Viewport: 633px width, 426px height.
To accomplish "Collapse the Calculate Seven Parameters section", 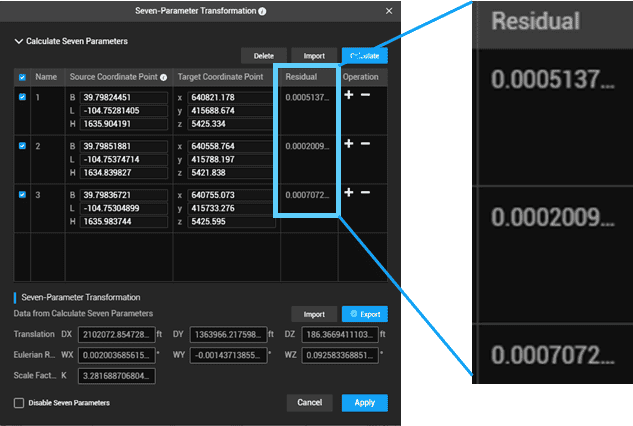I will [x=18, y=41].
